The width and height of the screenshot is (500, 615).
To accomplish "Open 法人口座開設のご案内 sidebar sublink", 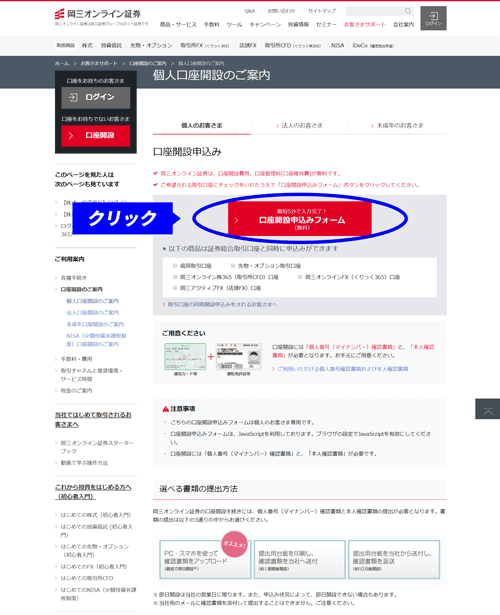I will pos(93,313).
